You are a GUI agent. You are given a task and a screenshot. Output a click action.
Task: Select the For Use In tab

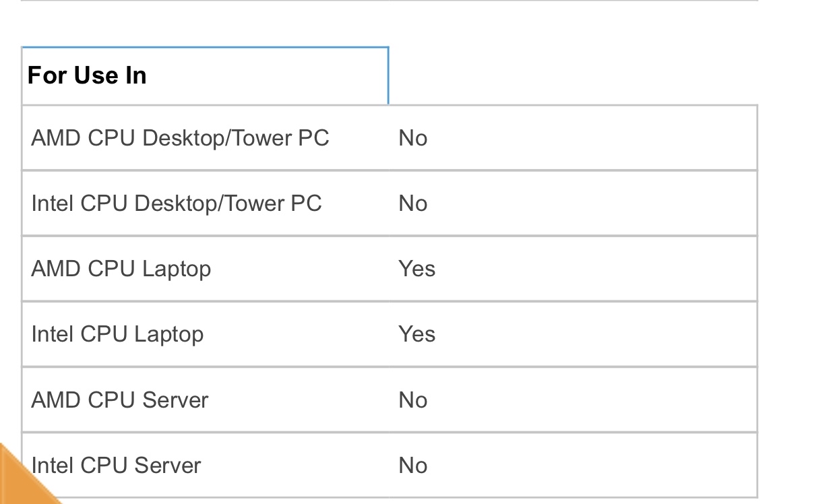(205, 75)
